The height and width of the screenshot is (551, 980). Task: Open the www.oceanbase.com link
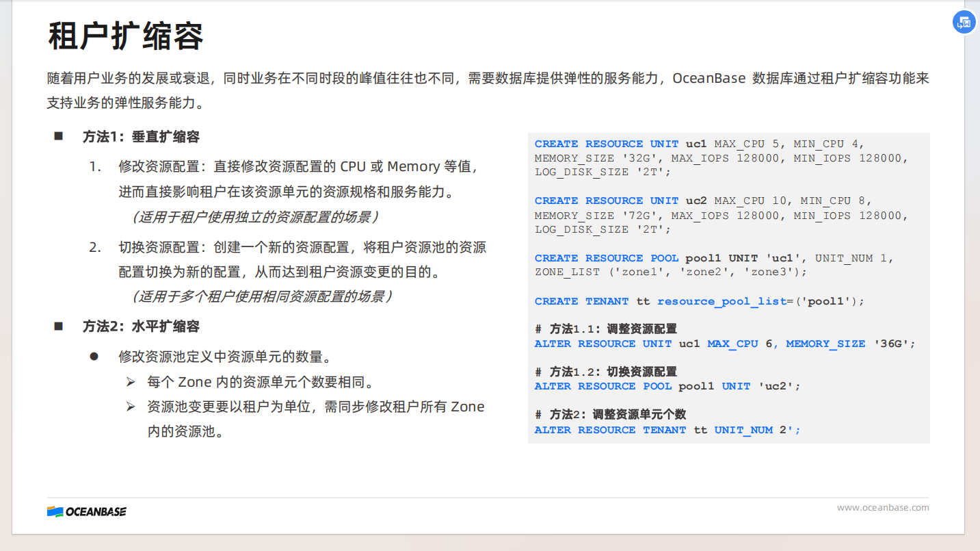click(x=883, y=508)
